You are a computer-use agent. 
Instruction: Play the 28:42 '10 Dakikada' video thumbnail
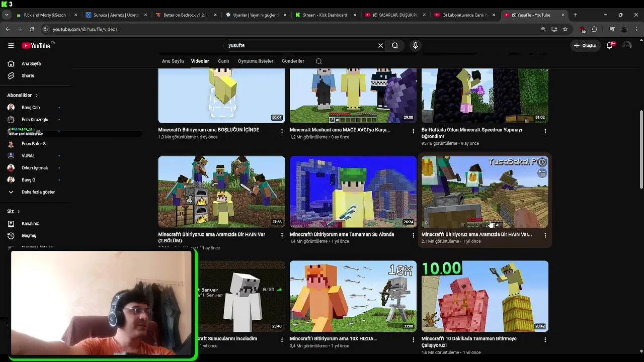point(485,296)
